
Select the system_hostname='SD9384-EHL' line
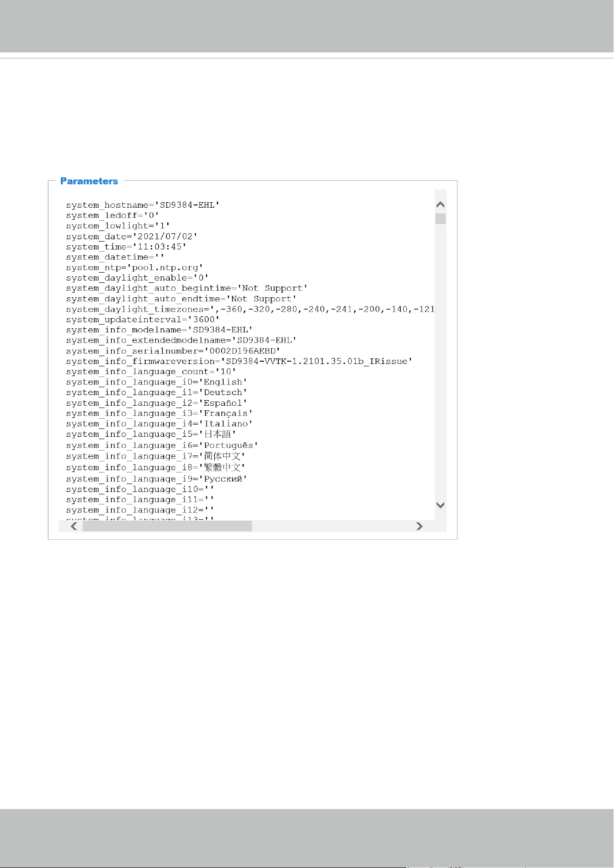click(x=143, y=205)
